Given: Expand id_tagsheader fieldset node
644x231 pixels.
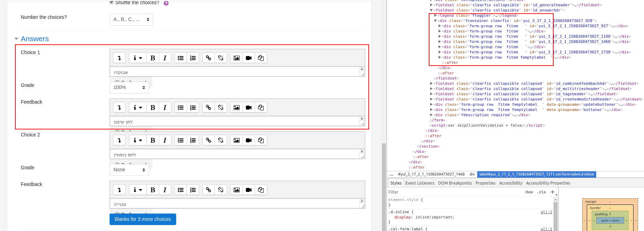Looking at the screenshot, I should (431, 94).
